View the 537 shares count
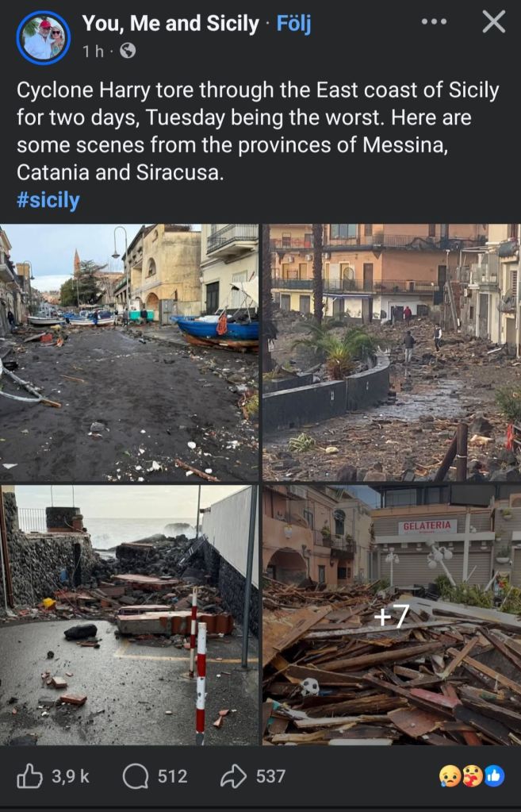The width and height of the screenshot is (521, 812). 270,776
